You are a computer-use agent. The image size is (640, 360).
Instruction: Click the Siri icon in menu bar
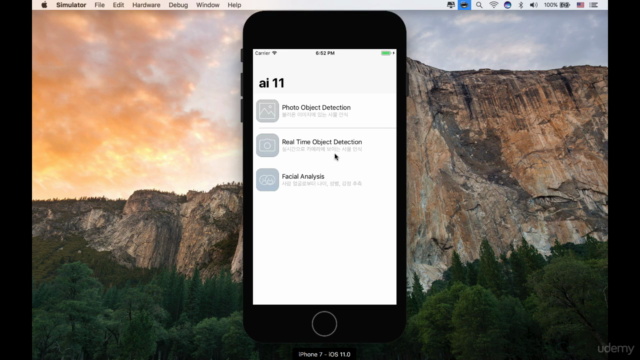point(507,5)
